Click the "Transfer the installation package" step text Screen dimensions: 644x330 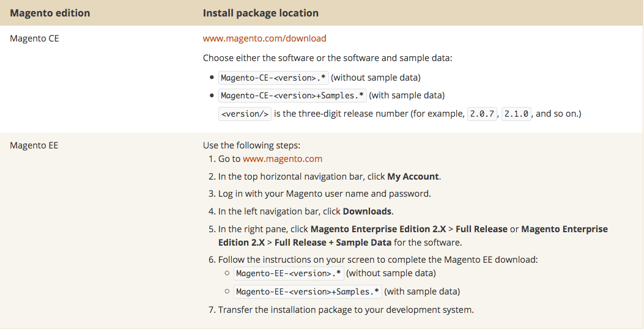click(x=346, y=310)
